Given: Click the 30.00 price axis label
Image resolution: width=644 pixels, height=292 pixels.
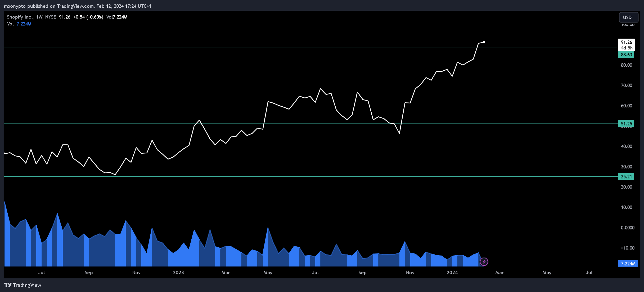Looking at the screenshot, I should 626,167.
